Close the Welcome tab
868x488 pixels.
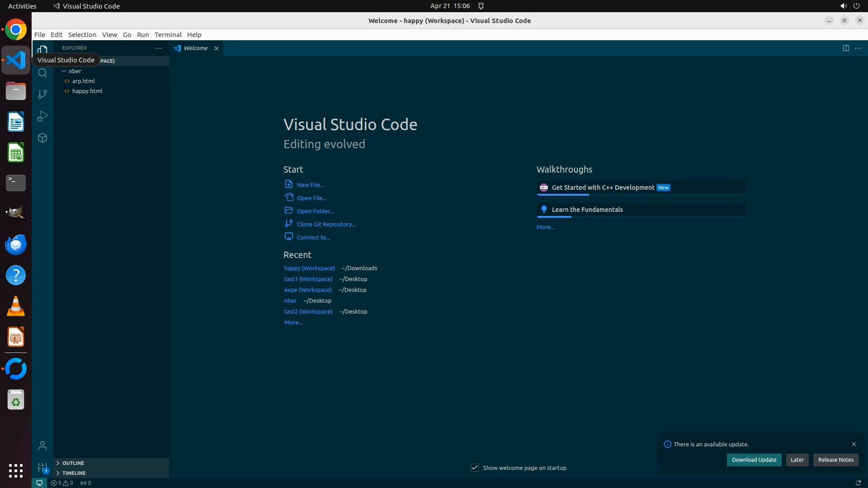pos(217,48)
